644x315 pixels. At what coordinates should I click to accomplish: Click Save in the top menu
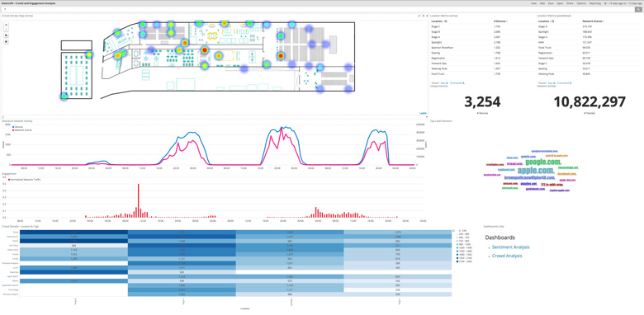[x=551, y=3]
